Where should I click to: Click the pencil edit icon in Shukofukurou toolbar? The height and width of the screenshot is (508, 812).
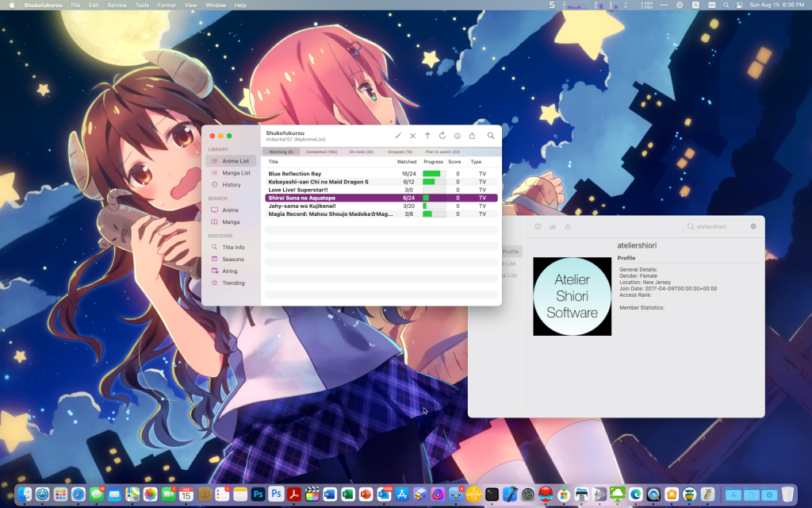coord(398,136)
